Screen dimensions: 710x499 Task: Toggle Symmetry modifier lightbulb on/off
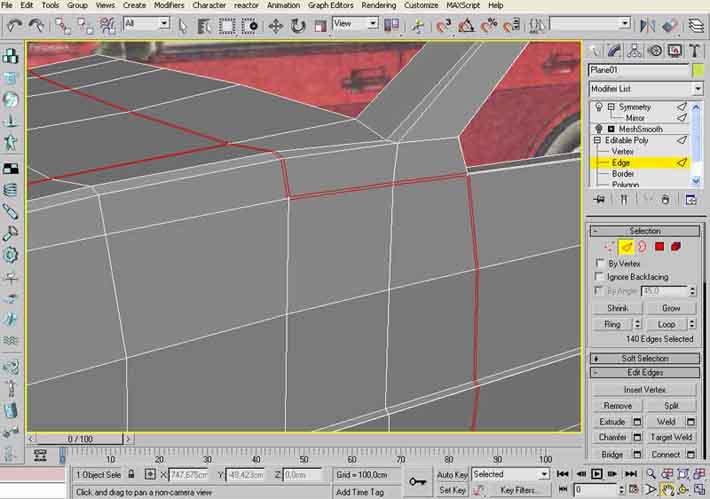598,106
